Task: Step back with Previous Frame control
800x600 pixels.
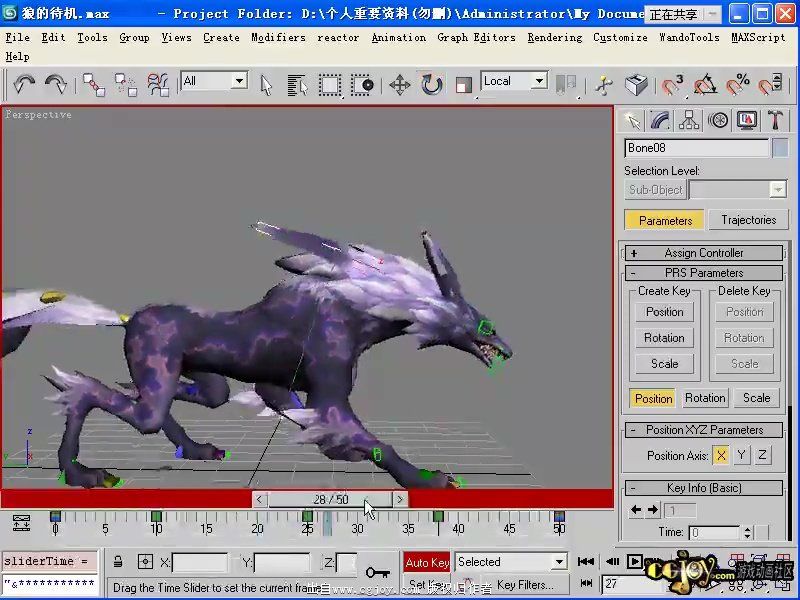Action: point(612,562)
